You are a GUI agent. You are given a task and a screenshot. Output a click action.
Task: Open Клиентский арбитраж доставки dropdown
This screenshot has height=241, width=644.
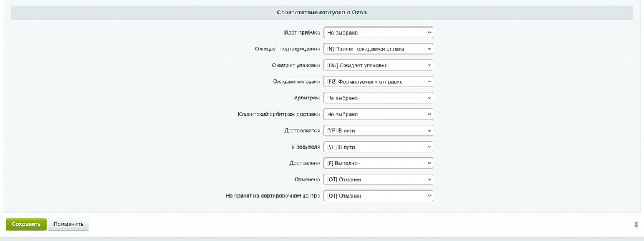(x=378, y=115)
